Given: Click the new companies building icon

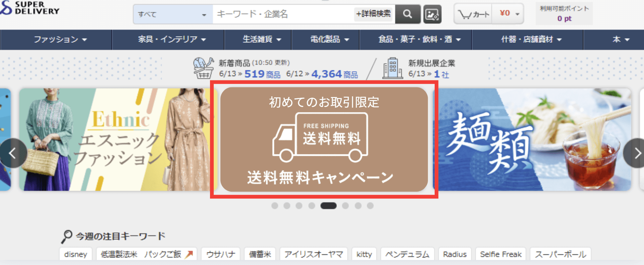Looking at the screenshot, I should [x=393, y=68].
